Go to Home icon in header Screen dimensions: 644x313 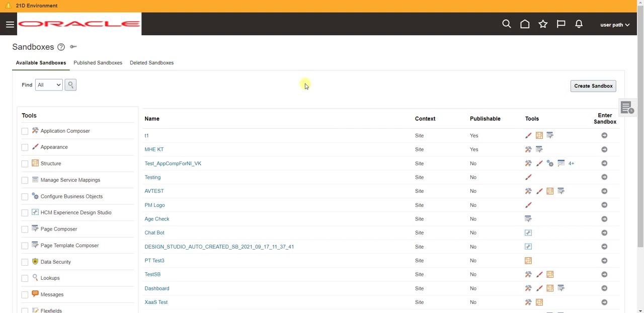click(x=525, y=24)
